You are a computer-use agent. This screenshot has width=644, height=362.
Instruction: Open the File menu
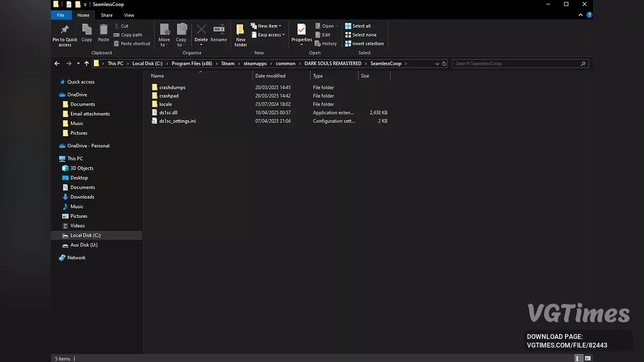coord(61,15)
